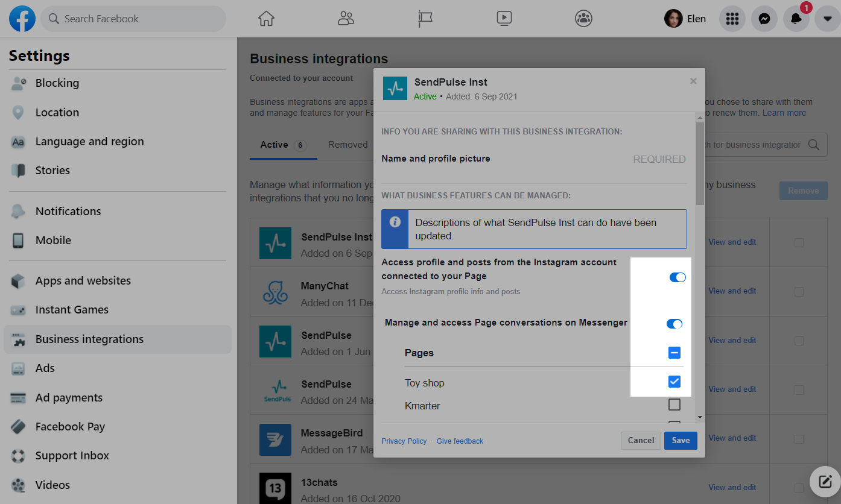Click the Save button

tap(681, 441)
